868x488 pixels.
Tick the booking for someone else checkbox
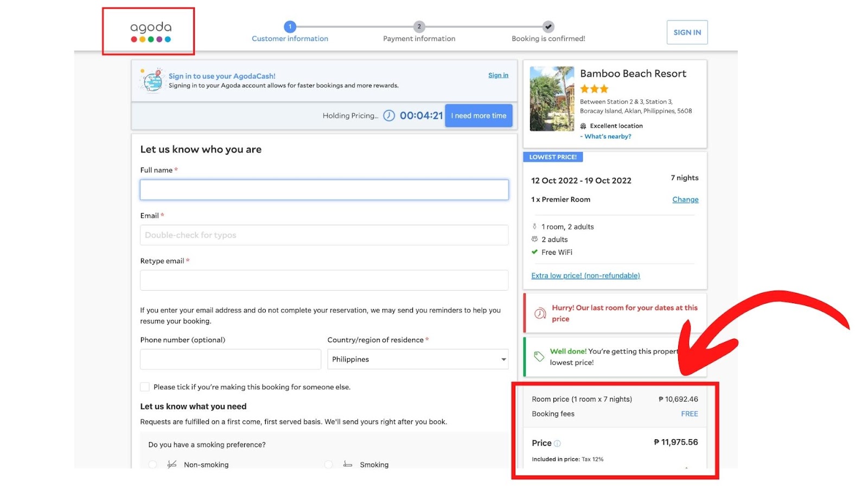point(145,387)
